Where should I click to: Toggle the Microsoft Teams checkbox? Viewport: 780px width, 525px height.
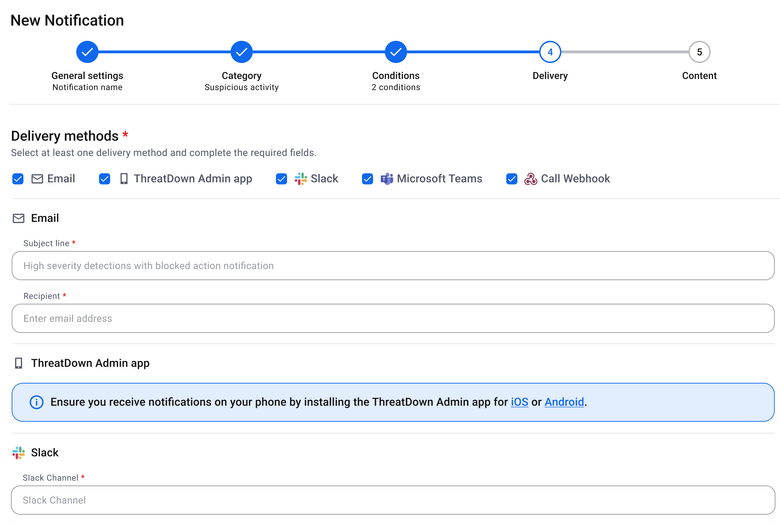(368, 179)
